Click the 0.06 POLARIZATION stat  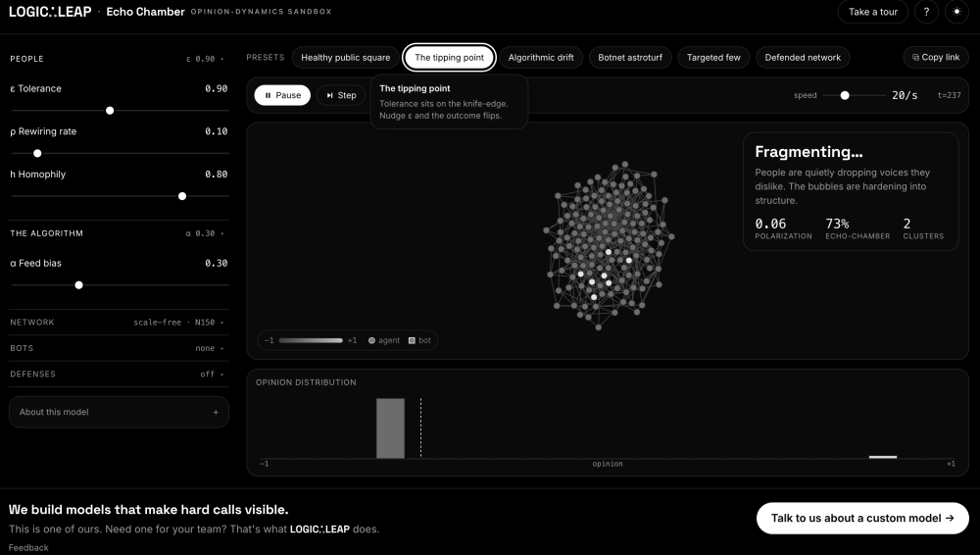[783, 228]
